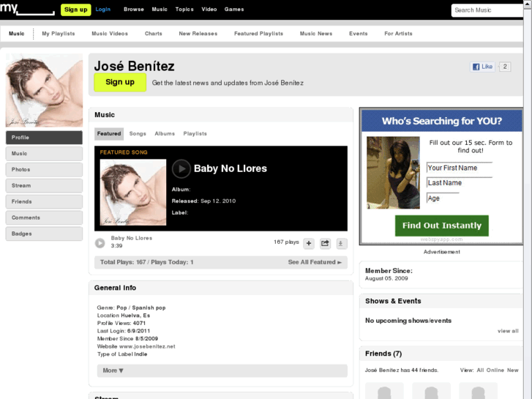View All friends
Screen dimensions: 532x399
pyautogui.click(x=480, y=370)
